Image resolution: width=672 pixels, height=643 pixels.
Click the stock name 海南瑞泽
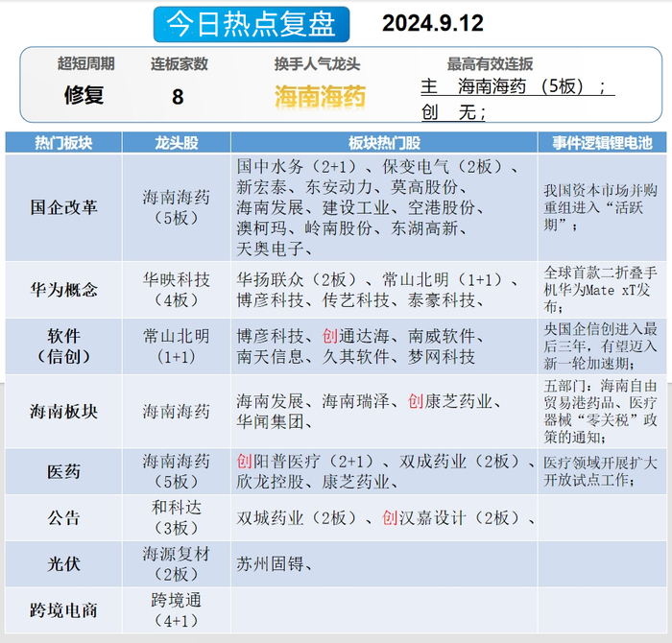click(356, 401)
